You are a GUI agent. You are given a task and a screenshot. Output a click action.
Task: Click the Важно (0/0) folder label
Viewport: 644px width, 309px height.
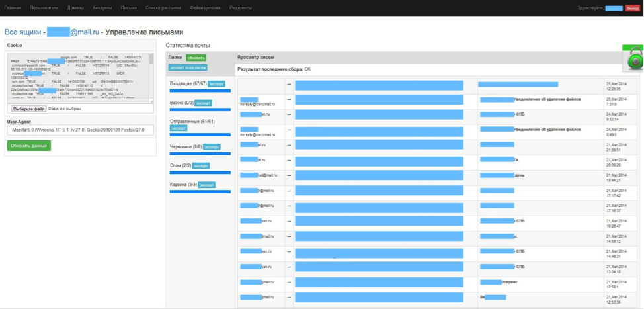(181, 103)
